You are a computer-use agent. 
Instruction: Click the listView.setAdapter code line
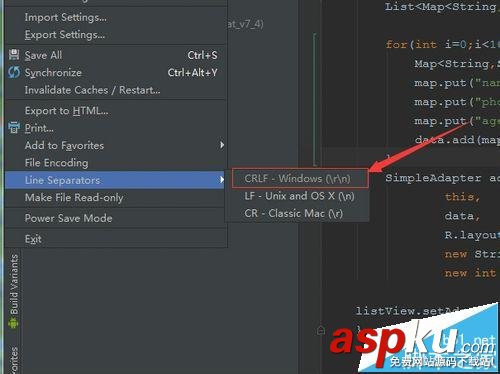(x=407, y=311)
